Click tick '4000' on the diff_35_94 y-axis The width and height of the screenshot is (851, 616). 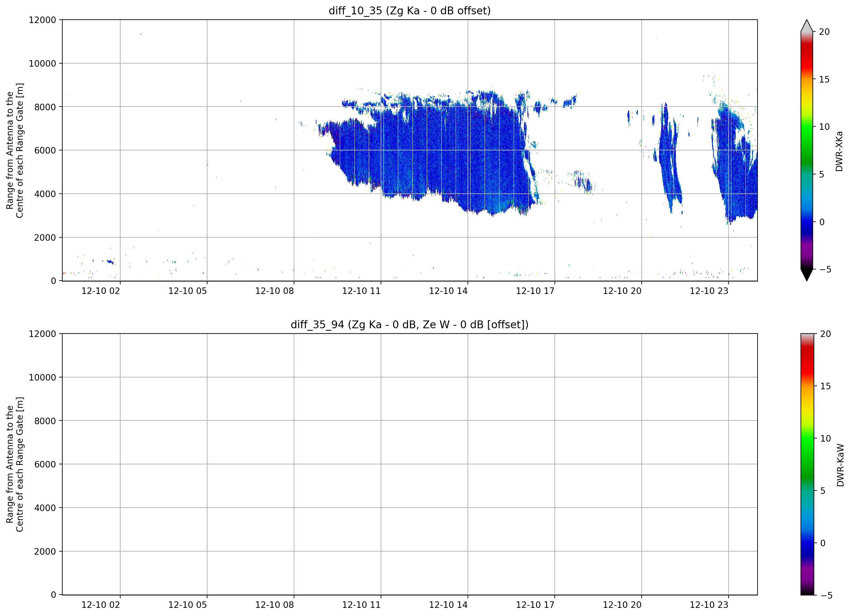[45, 508]
